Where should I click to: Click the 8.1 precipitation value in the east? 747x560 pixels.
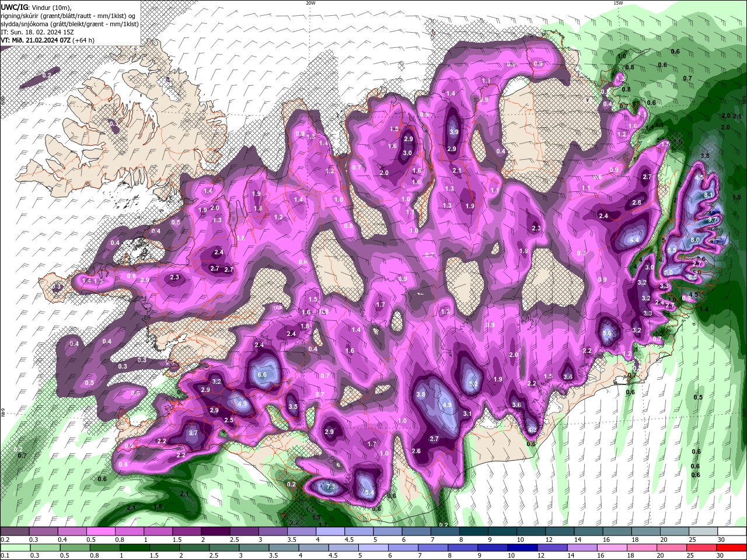(709, 194)
